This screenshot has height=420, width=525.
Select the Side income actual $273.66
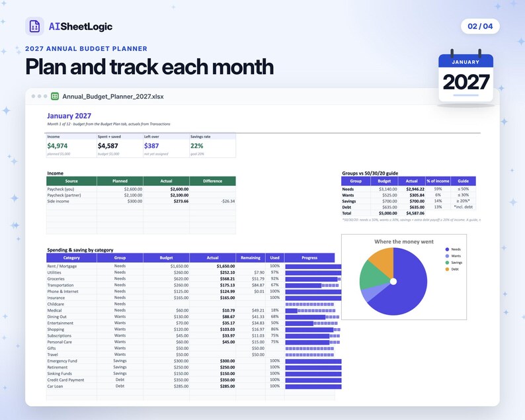181,201
